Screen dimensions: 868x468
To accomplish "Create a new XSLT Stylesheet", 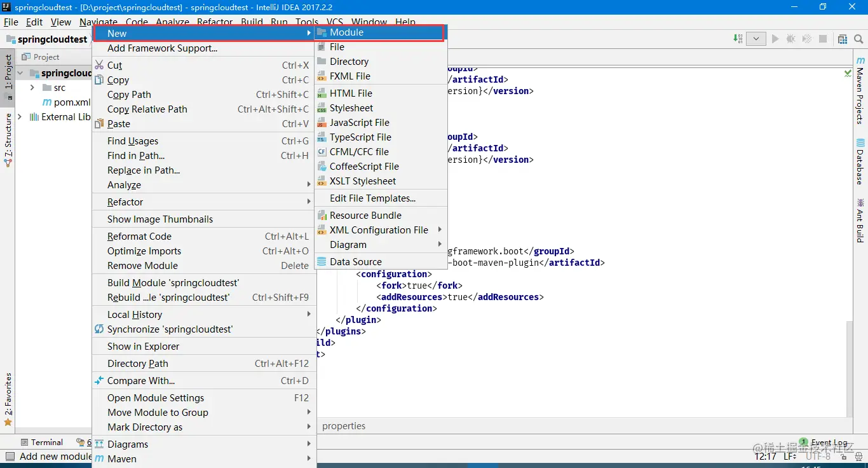I will point(381,181).
